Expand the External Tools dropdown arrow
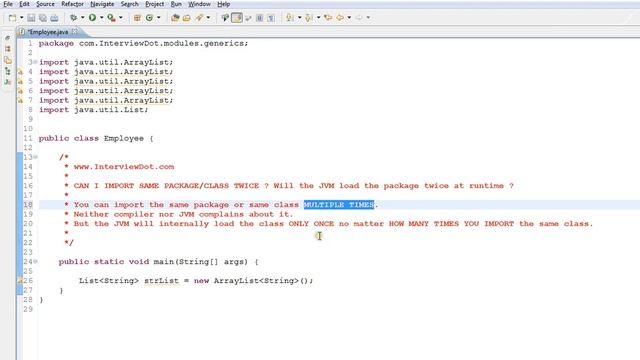The image size is (640, 360). [x=120, y=18]
